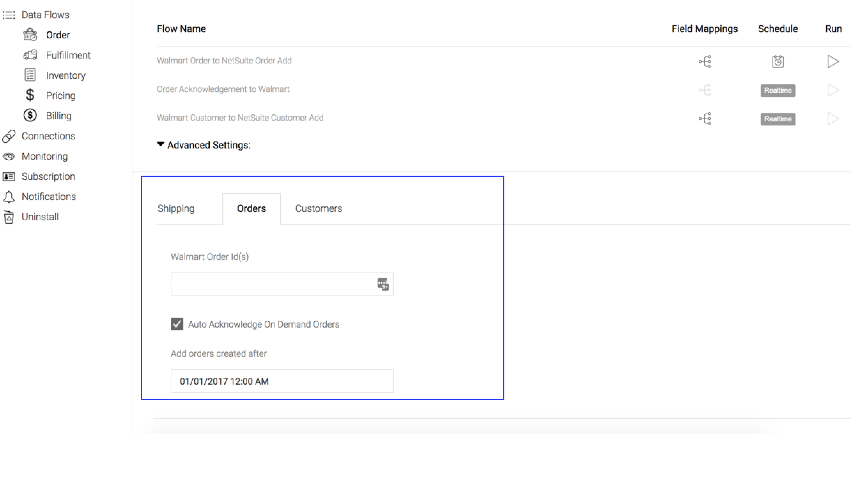Go to the Connections section
This screenshot has width=868, height=490.
(x=48, y=136)
